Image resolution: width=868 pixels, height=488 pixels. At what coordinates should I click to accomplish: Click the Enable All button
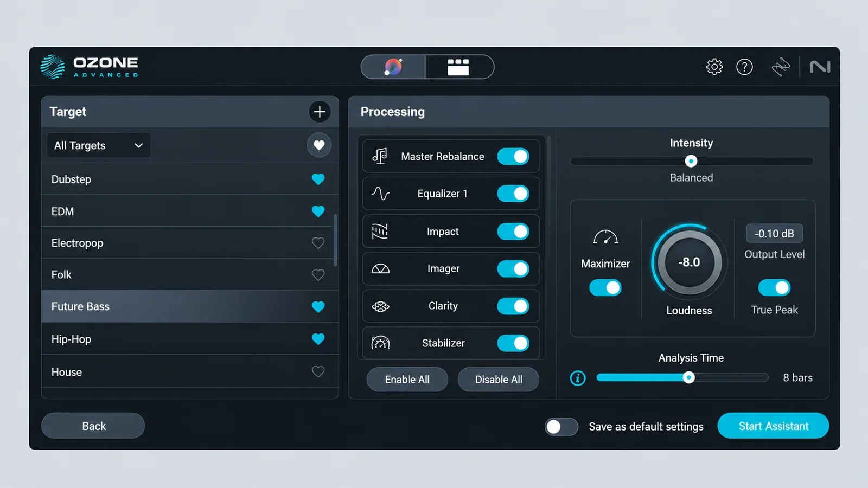(407, 380)
